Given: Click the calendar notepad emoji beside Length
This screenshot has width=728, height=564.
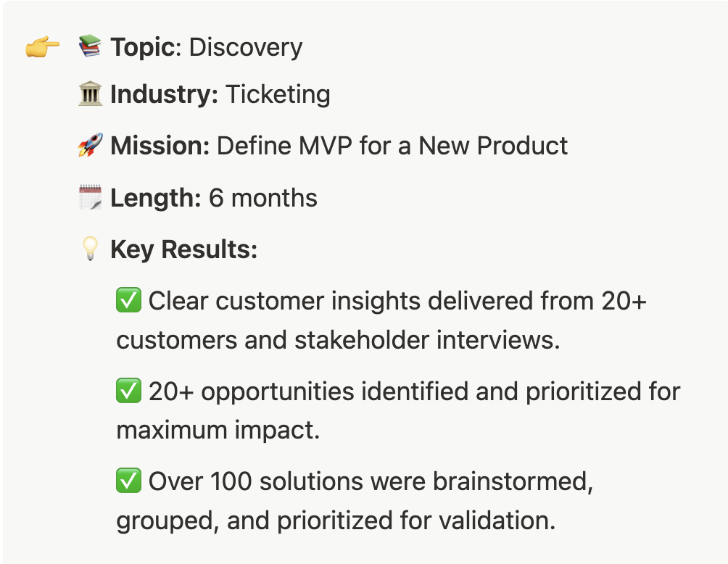Looking at the screenshot, I should (90, 196).
